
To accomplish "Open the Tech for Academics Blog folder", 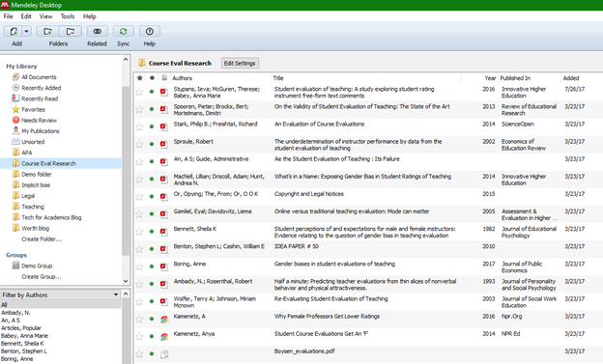I will 51,217.
